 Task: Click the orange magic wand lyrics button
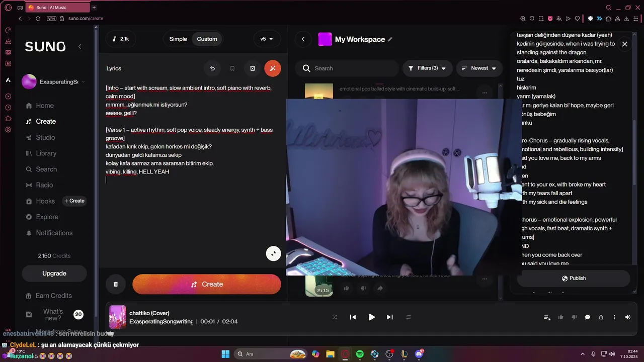point(273,68)
